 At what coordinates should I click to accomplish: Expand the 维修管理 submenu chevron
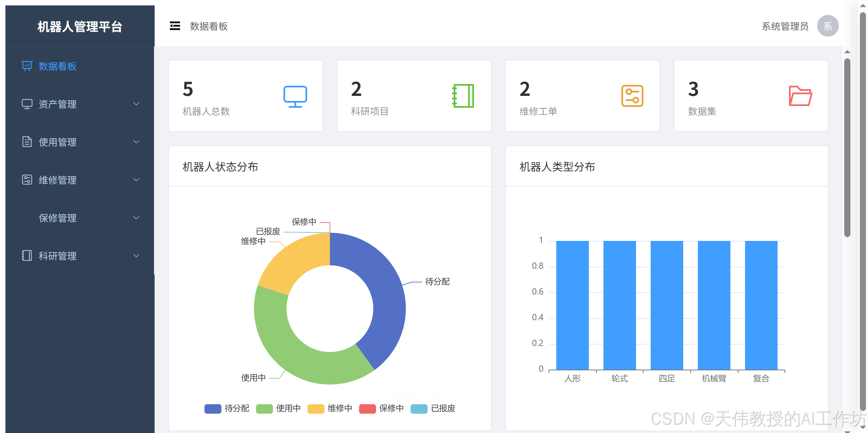(136, 180)
